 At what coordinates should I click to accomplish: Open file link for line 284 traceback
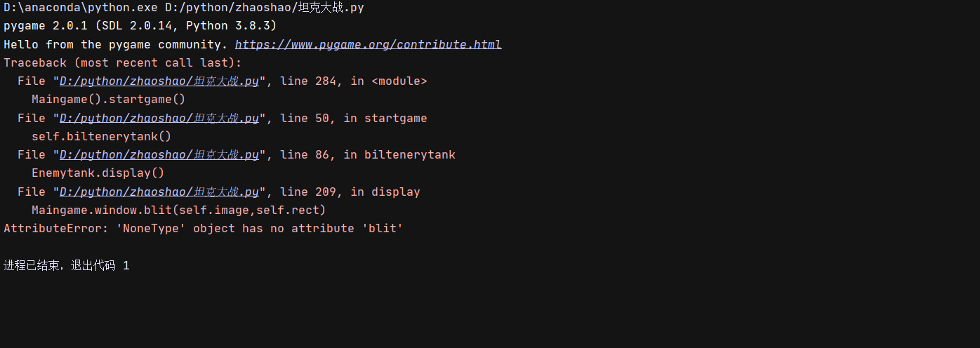(159, 81)
